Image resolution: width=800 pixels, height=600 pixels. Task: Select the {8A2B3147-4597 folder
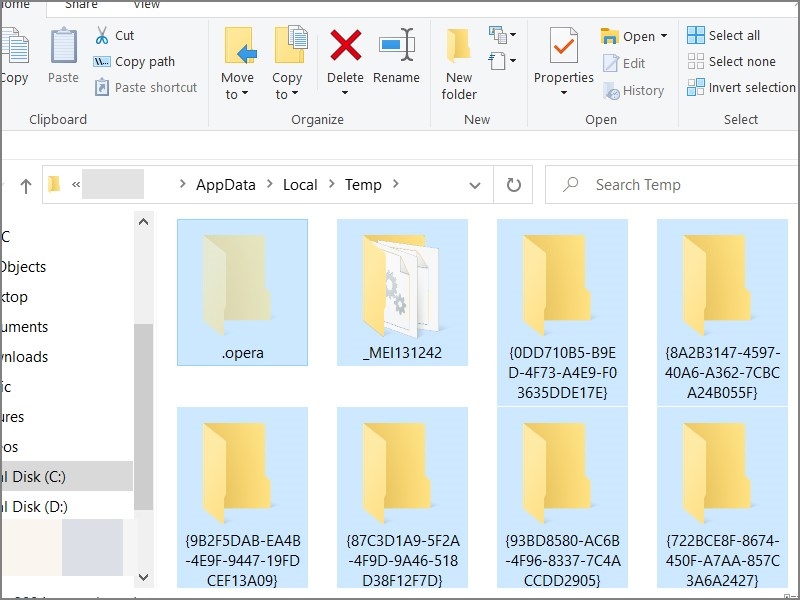pos(722,312)
